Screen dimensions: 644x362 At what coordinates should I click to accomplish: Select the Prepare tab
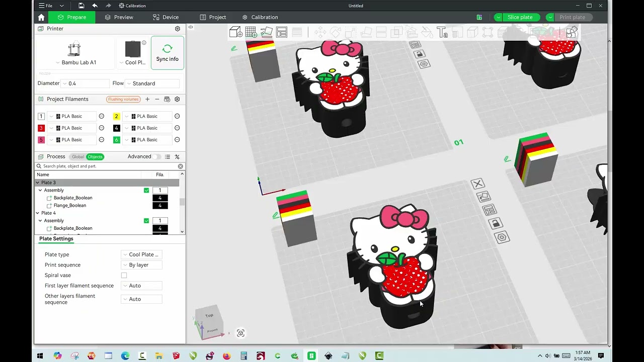point(71,17)
